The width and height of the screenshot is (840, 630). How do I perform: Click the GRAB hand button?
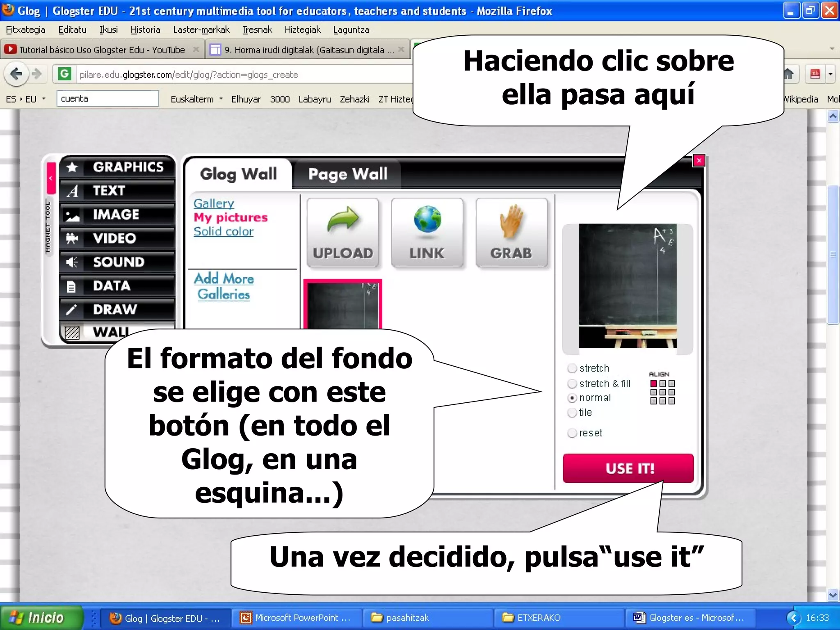(x=511, y=233)
